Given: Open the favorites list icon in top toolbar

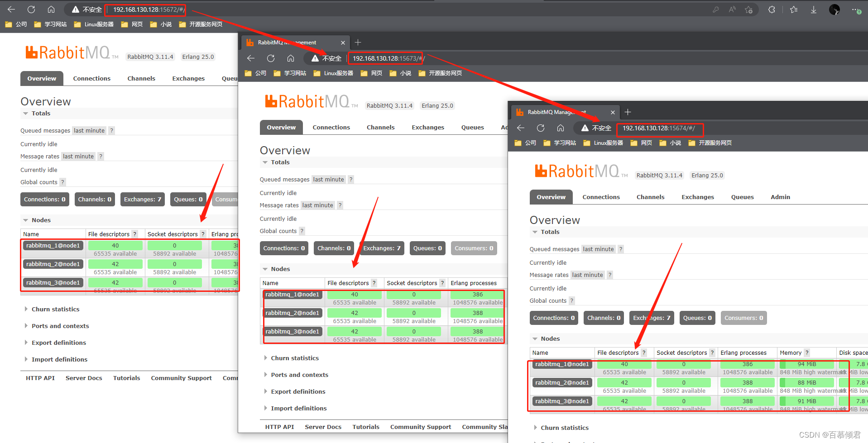Looking at the screenshot, I should [x=794, y=10].
